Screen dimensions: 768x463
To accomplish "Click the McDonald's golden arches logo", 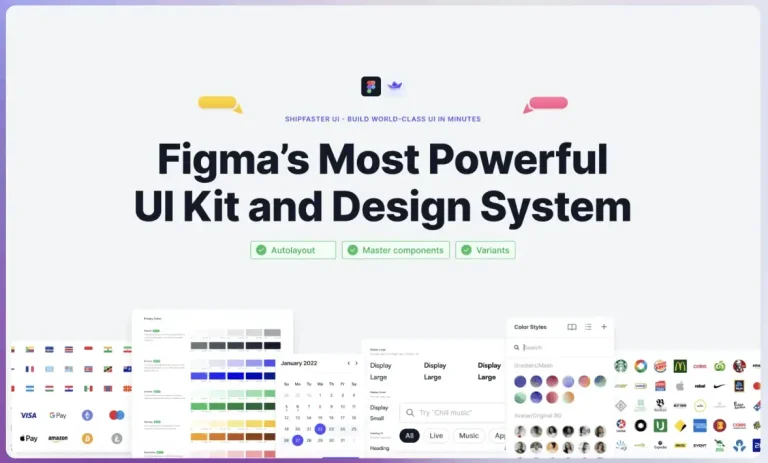I will pos(680,366).
